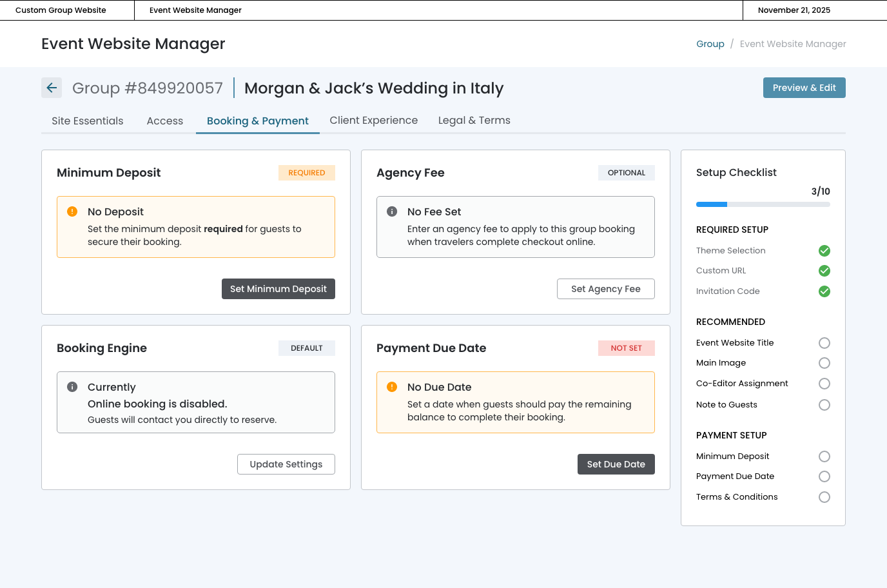Click the orange alert icon beside No Due Date
Screen dimensions: 887x588
[x=392, y=387]
